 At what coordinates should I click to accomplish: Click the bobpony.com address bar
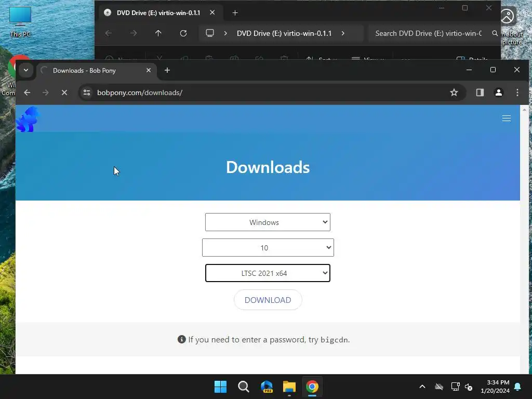point(271,92)
